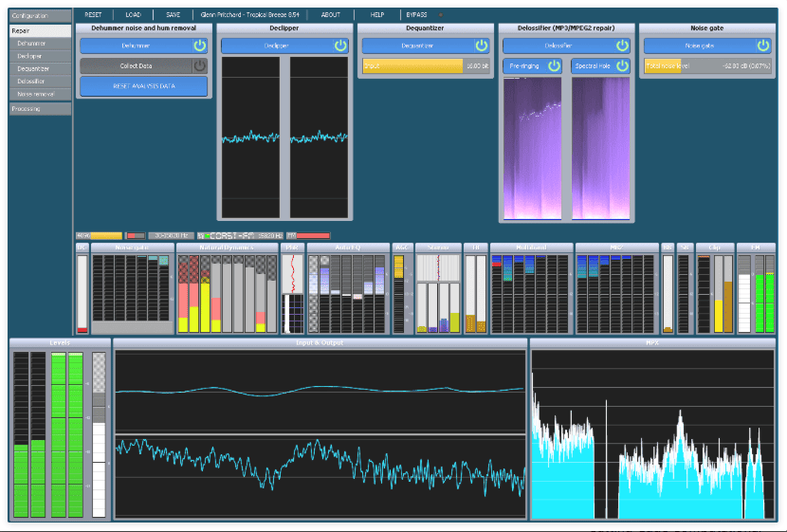This screenshot has width=787, height=532.
Task: Click the blue Dehummer button label
Action: (x=136, y=46)
